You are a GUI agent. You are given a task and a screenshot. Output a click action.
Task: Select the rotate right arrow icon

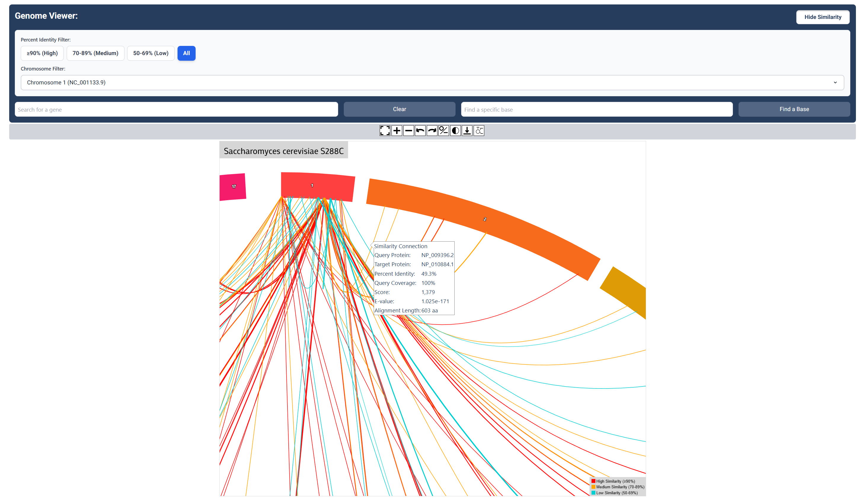[432, 131]
